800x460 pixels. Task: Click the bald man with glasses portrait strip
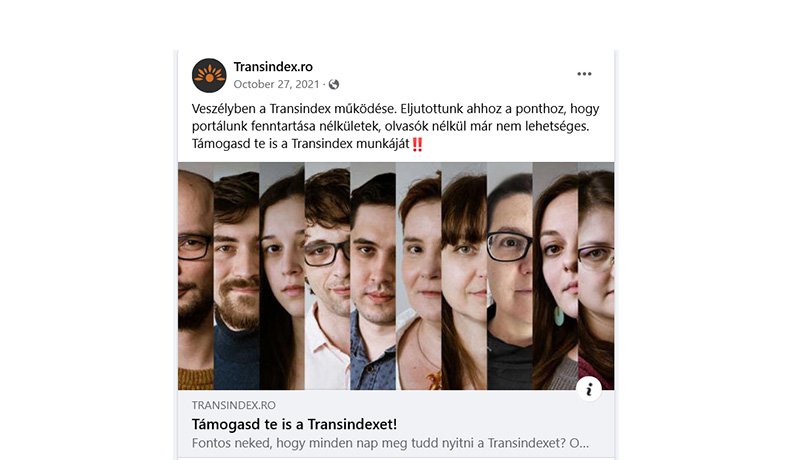pyautogui.click(x=195, y=276)
